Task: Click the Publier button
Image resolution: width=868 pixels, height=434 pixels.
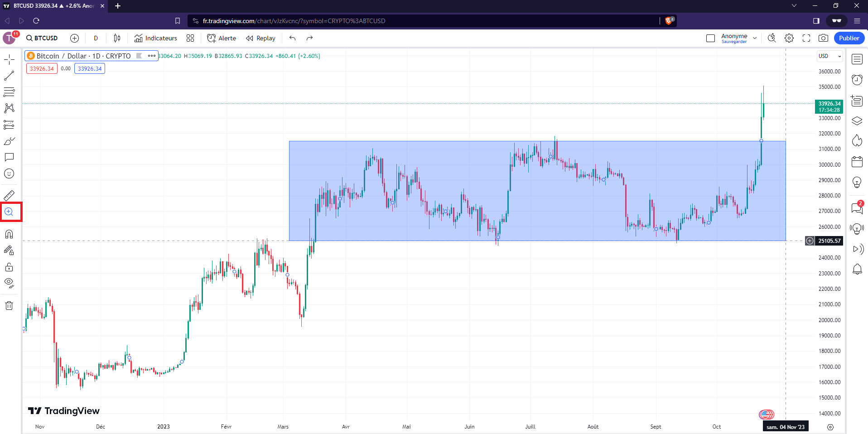Action: [849, 38]
